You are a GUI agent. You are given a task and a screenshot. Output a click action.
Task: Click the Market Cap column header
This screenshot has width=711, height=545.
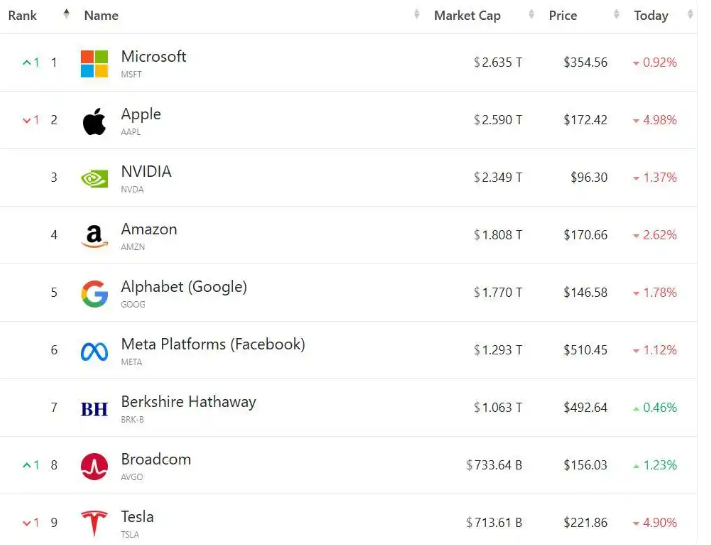(468, 15)
